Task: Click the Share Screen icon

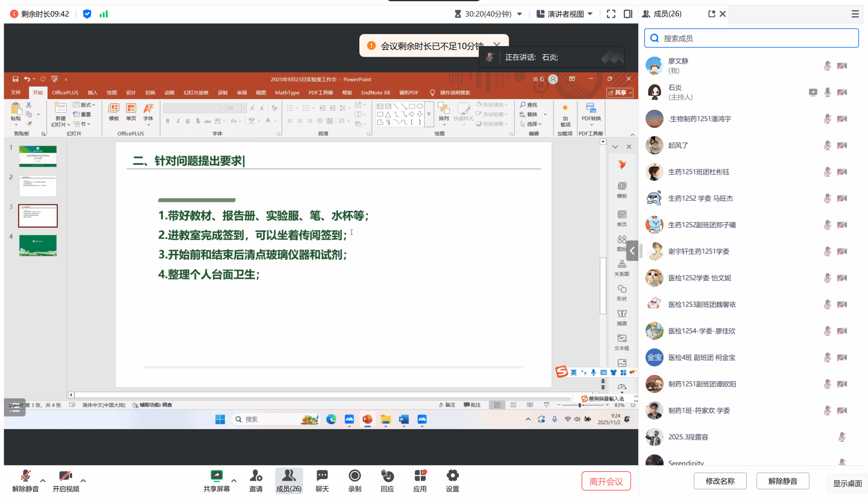Action: point(216,476)
